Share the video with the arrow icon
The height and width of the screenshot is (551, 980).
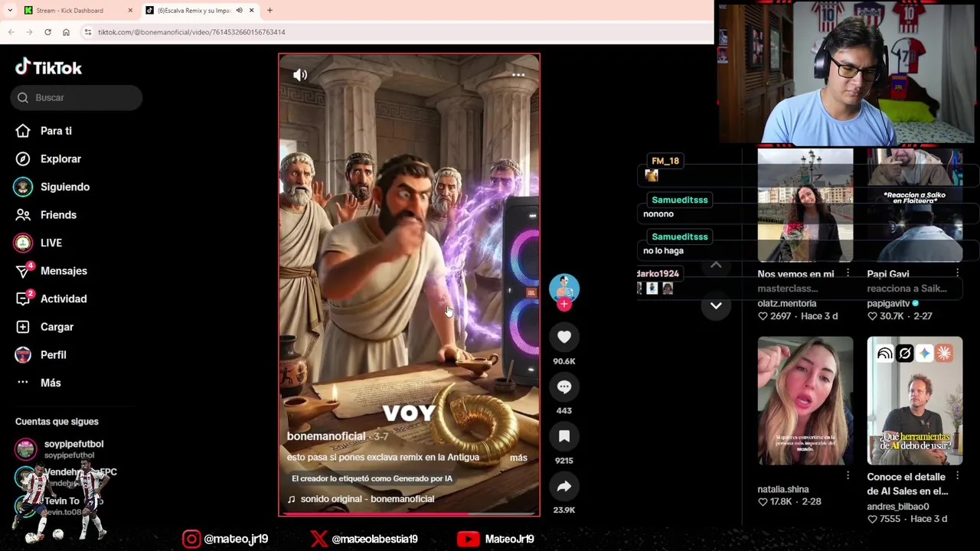564,486
